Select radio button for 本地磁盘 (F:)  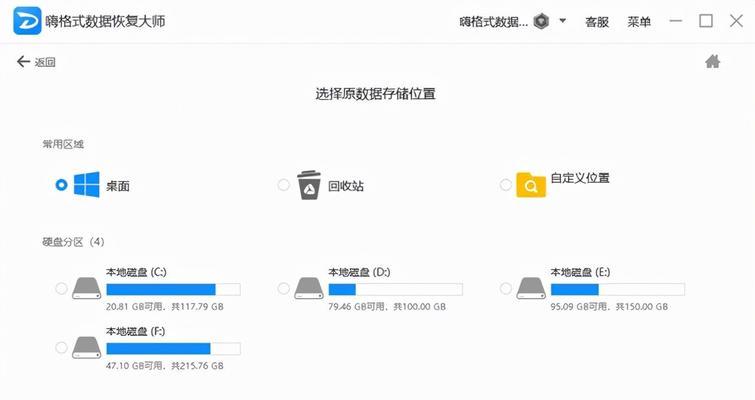pyautogui.click(x=61, y=348)
